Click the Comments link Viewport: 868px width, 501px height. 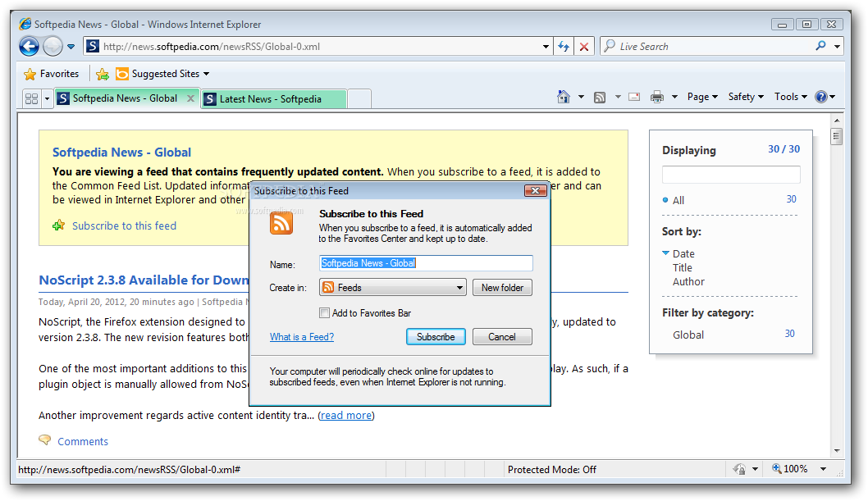pos(83,441)
